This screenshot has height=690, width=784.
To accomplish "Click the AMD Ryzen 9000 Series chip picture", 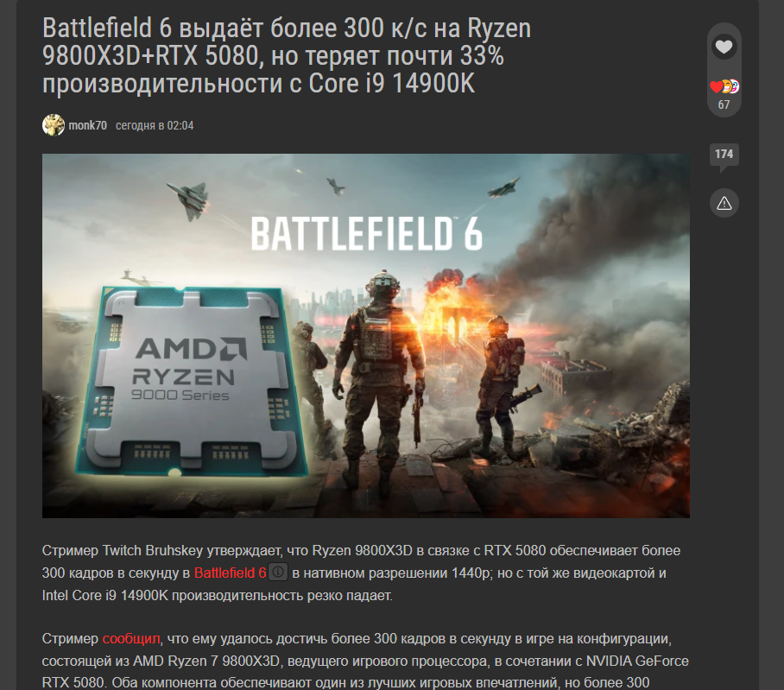I will [x=190, y=380].
